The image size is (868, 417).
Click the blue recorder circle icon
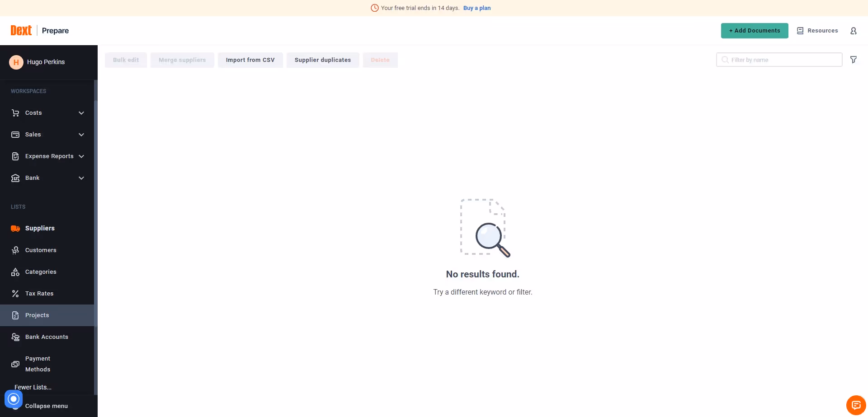click(14, 399)
